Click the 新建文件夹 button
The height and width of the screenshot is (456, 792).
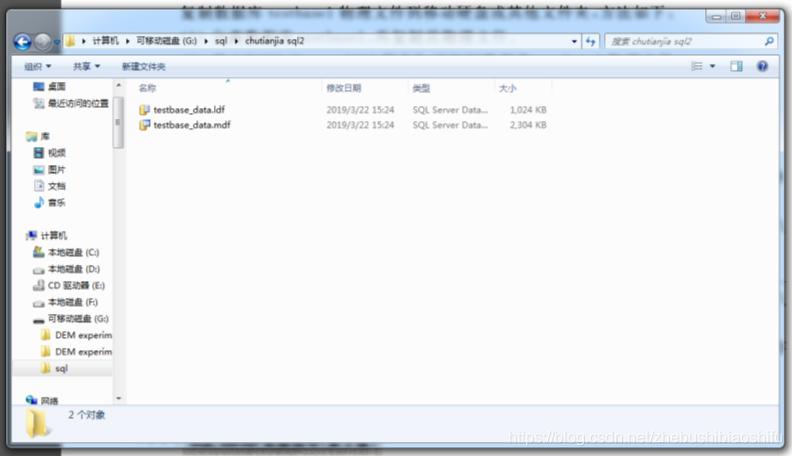tap(143, 66)
